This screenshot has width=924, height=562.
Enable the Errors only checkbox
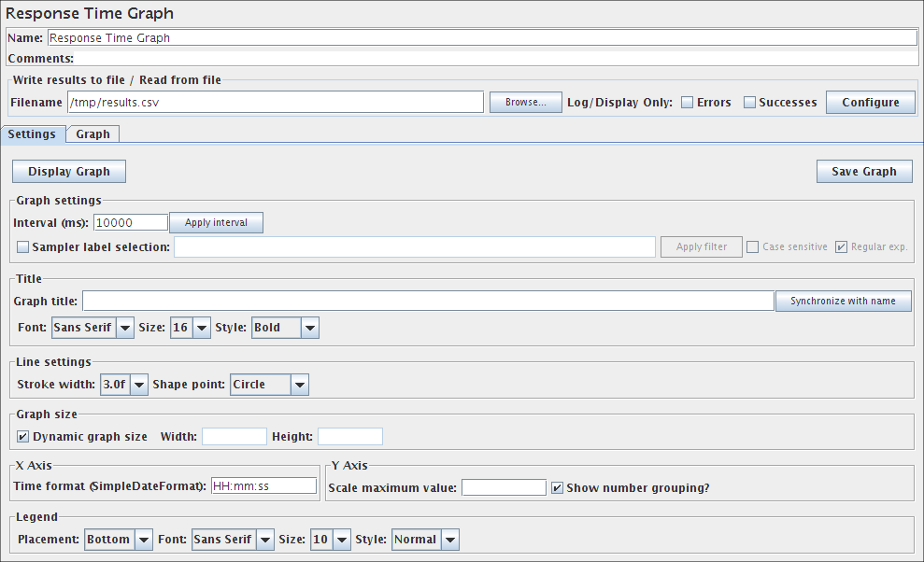pos(687,103)
